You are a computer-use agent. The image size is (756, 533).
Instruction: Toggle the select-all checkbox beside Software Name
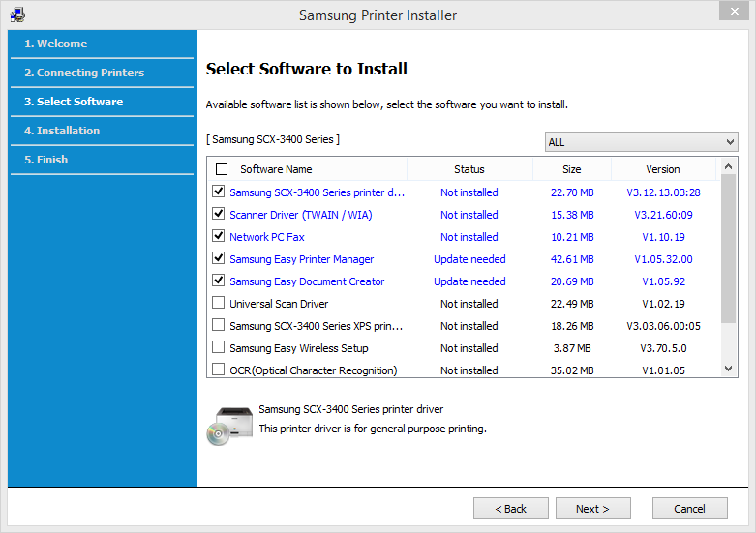(222, 169)
